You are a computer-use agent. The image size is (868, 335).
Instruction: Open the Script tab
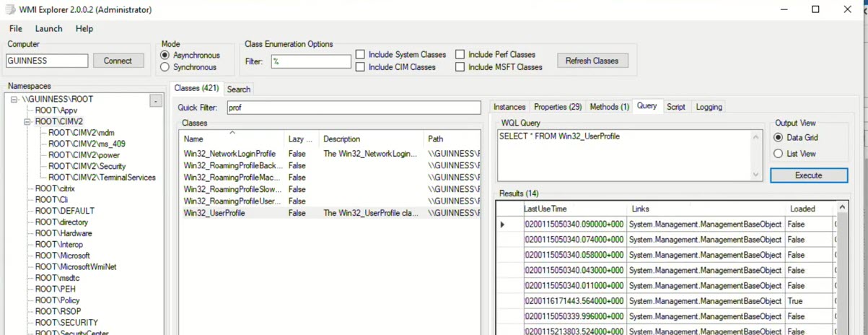click(x=676, y=107)
